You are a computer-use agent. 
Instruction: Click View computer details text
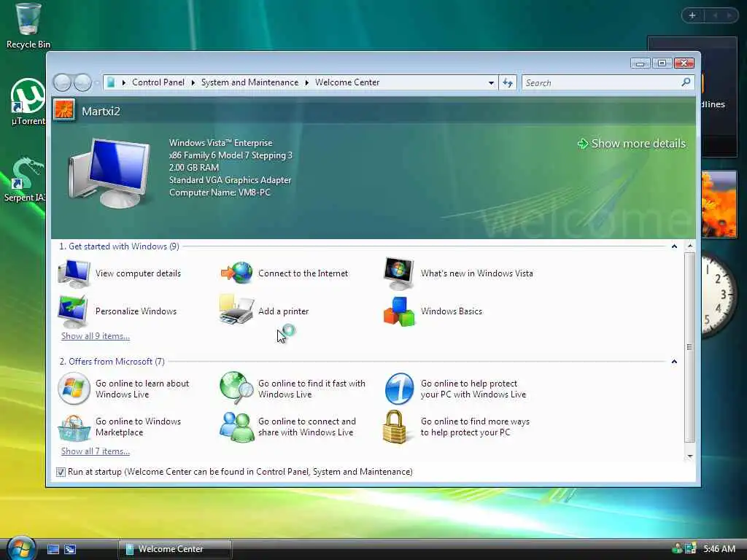(x=138, y=273)
